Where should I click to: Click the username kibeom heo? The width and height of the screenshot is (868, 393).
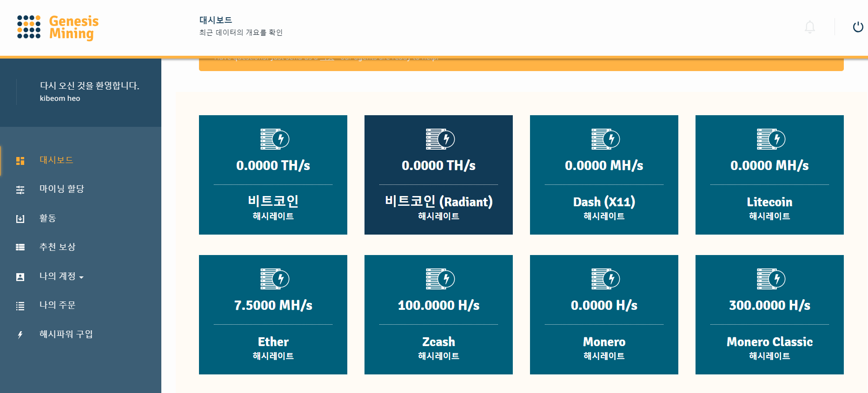coord(60,98)
